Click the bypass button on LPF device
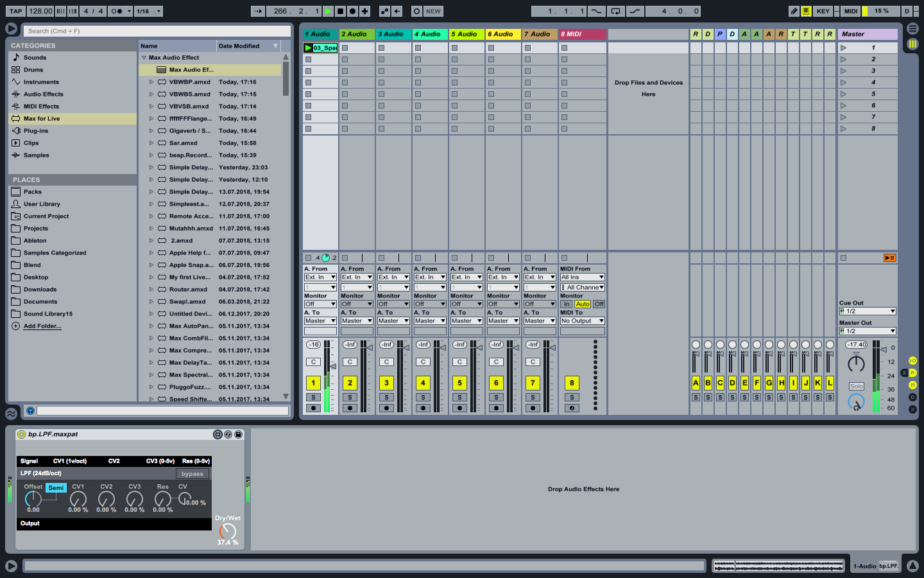The width and height of the screenshot is (924, 578). point(192,474)
